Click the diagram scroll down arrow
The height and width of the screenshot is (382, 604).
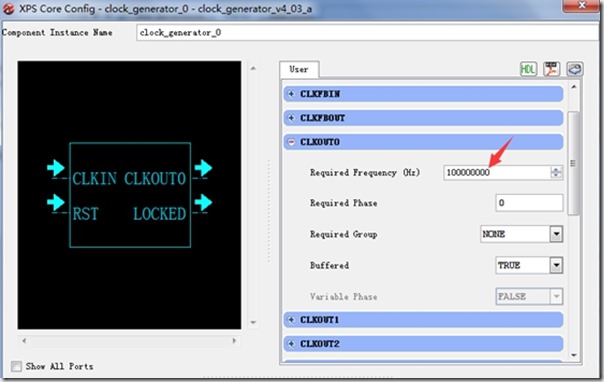[253, 322]
